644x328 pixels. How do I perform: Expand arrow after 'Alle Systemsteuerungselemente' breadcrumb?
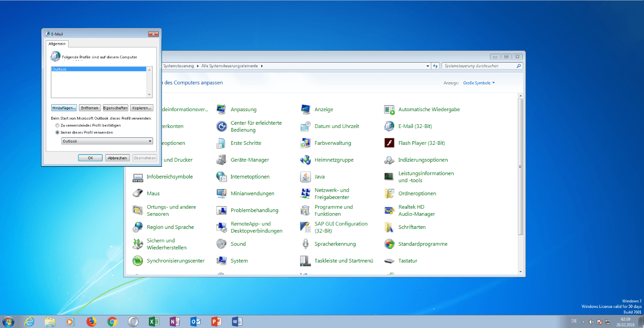coord(262,66)
